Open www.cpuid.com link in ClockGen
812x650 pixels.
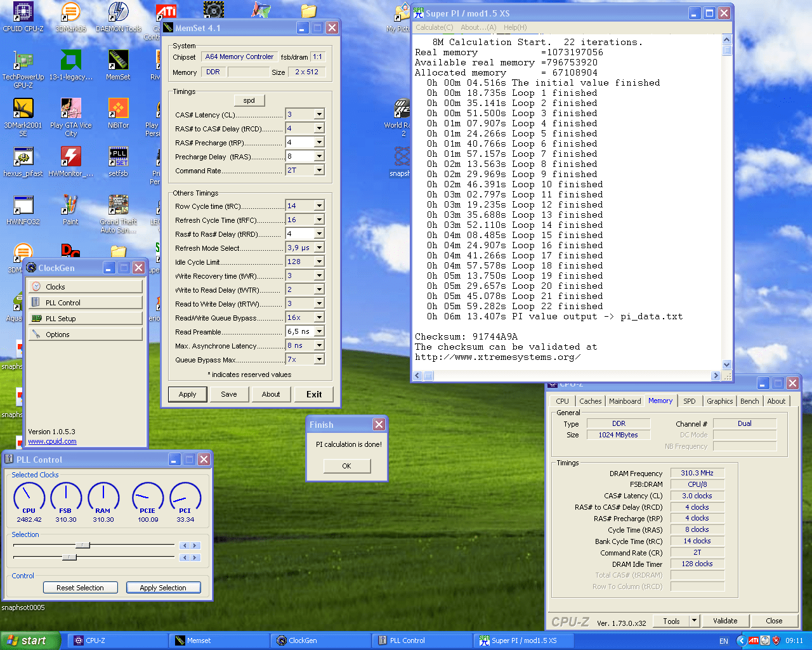pyautogui.click(x=52, y=441)
